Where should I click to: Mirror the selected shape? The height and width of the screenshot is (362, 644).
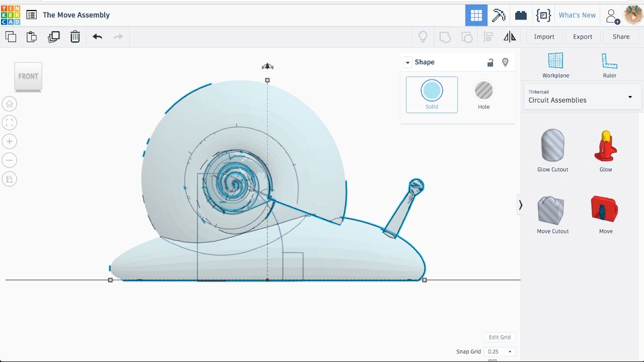click(510, 37)
